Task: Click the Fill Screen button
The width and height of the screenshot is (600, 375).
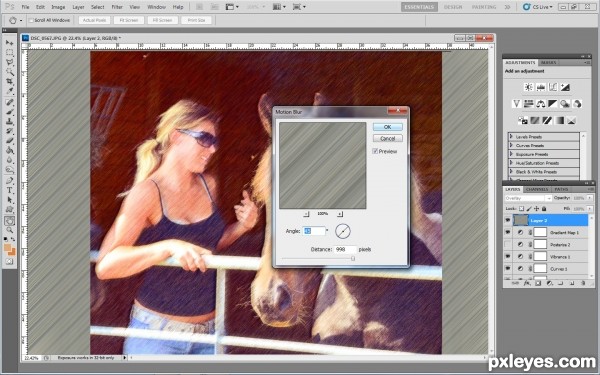Action: pyautogui.click(x=163, y=20)
